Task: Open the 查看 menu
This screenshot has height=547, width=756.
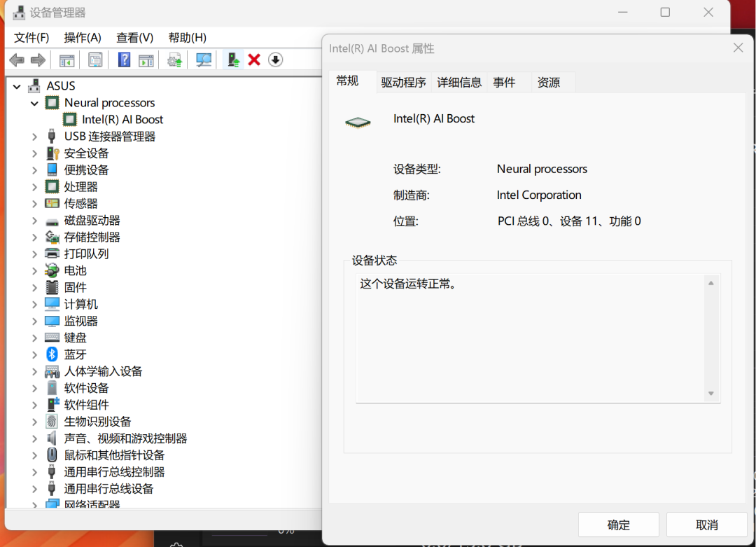Action: click(x=134, y=37)
